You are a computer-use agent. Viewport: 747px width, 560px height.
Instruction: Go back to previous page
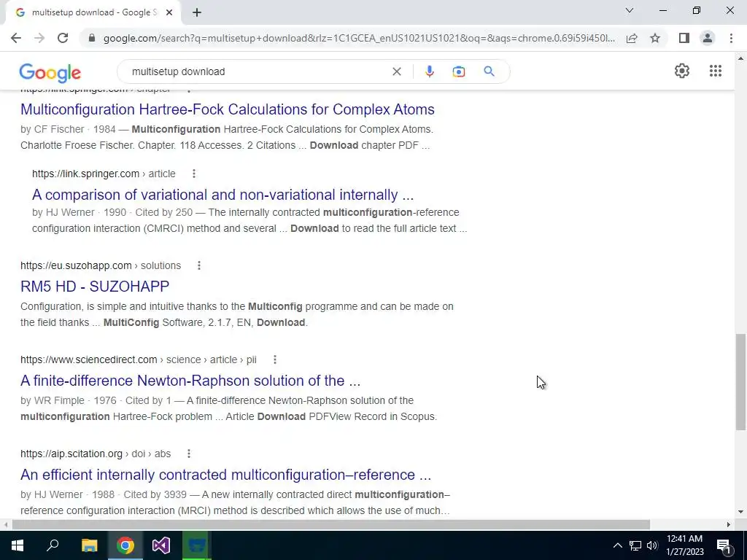[16, 38]
